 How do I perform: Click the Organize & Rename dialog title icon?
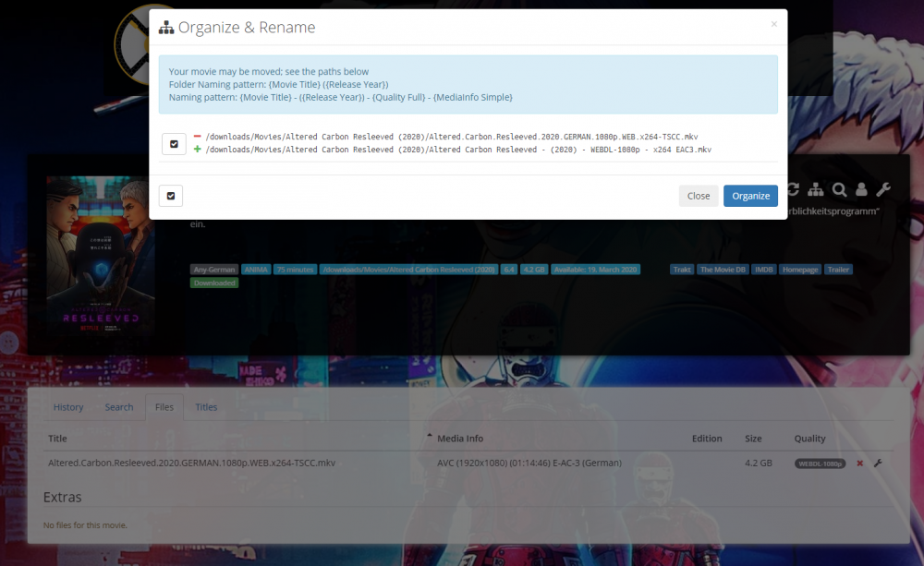[166, 27]
